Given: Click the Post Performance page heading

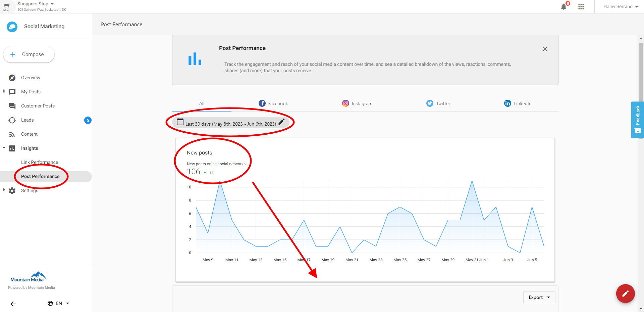Looking at the screenshot, I should click(122, 25).
